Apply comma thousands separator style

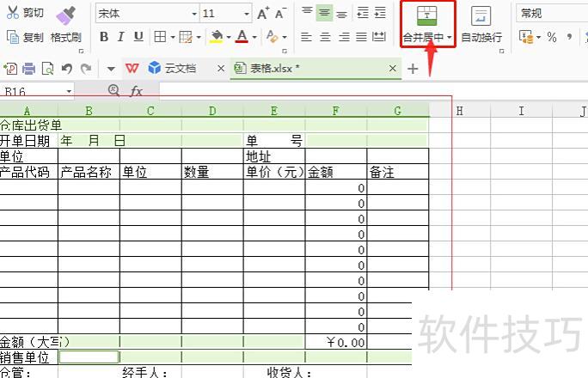tap(570, 36)
